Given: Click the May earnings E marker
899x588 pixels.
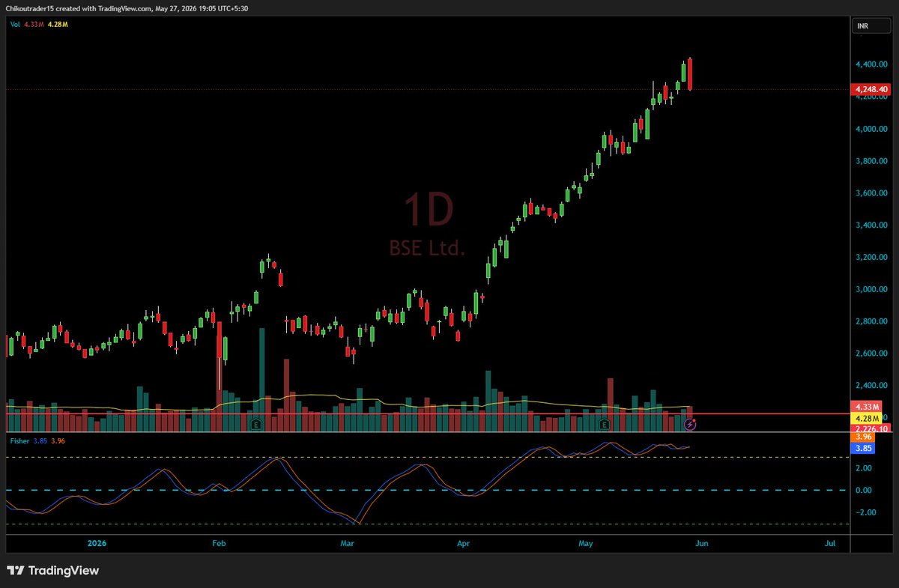Looking at the screenshot, I should click(x=605, y=424).
